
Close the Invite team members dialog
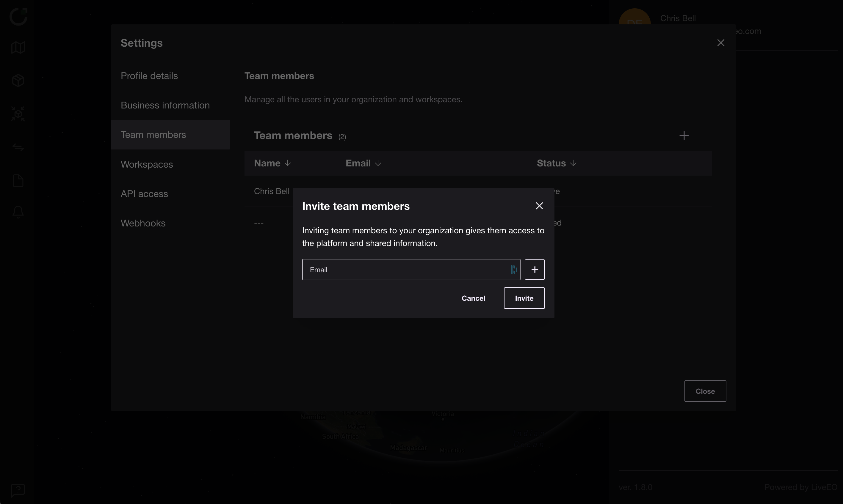point(539,206)
